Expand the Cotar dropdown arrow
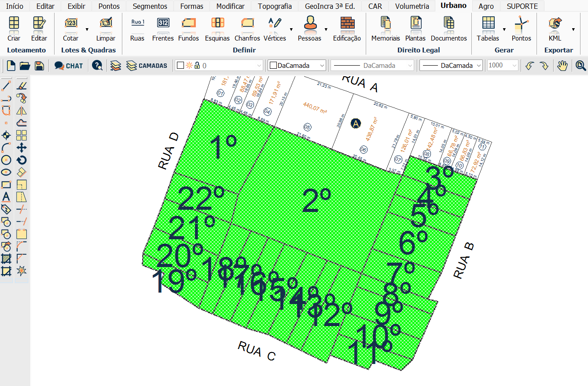The width and height of the screenshot is (588, 386). (87, 30)
